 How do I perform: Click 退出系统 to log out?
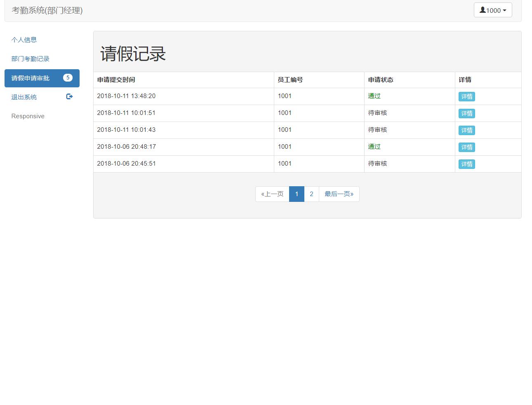point(24,97)
